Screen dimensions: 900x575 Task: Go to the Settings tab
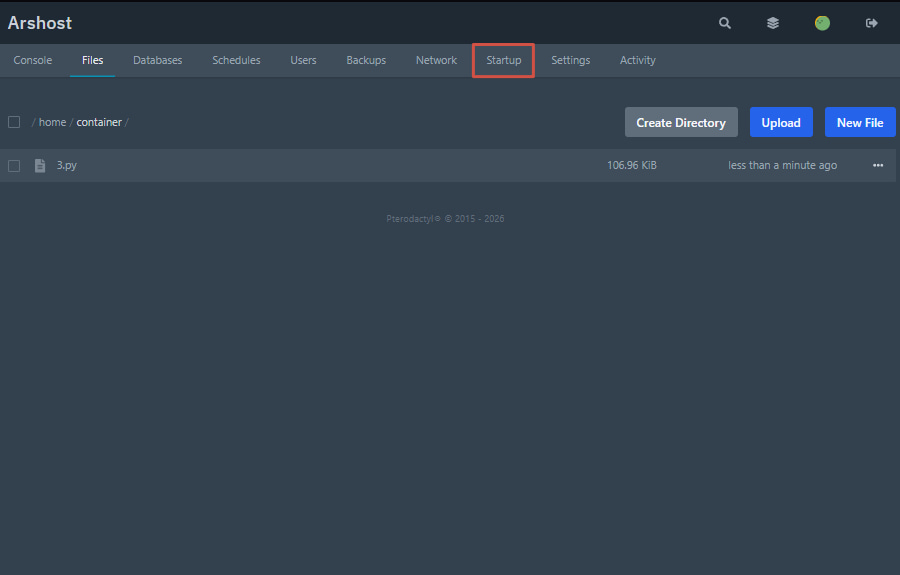(x=571, y=60)
